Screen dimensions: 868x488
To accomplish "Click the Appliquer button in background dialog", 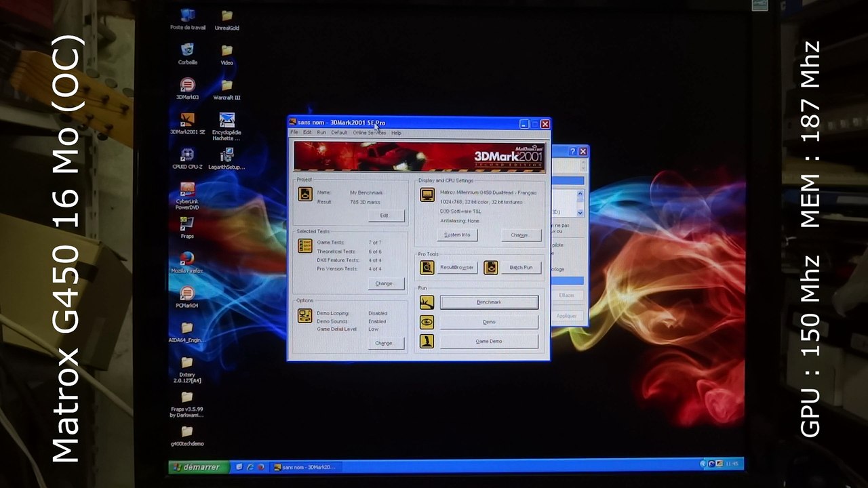I will coord(567,316).
